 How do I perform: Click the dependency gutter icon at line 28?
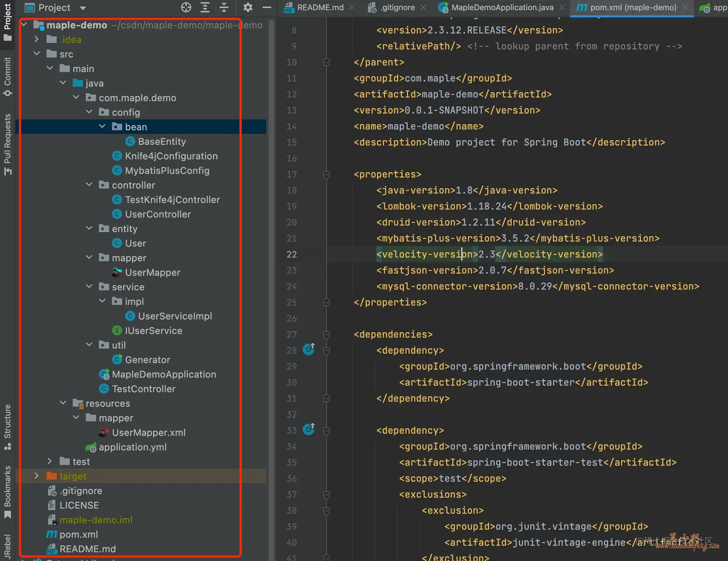pyautogui.click(x=309, y=349)
